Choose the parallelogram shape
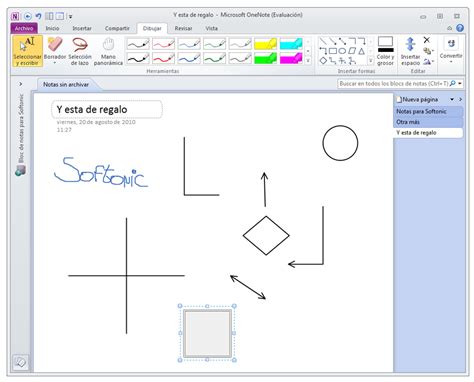This screenshot has width=474, height=382. [x=352, y=51]
